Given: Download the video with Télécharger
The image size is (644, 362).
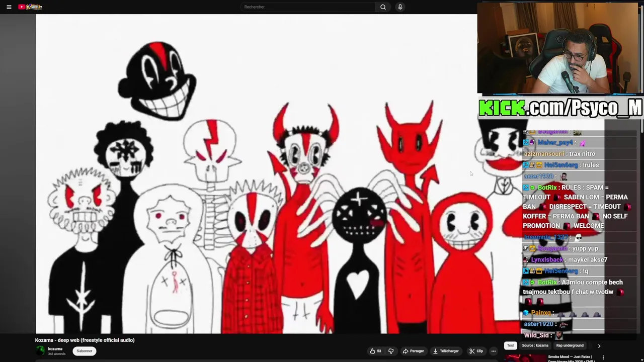Looking at the screenshot, I should (x=446, y=351).
